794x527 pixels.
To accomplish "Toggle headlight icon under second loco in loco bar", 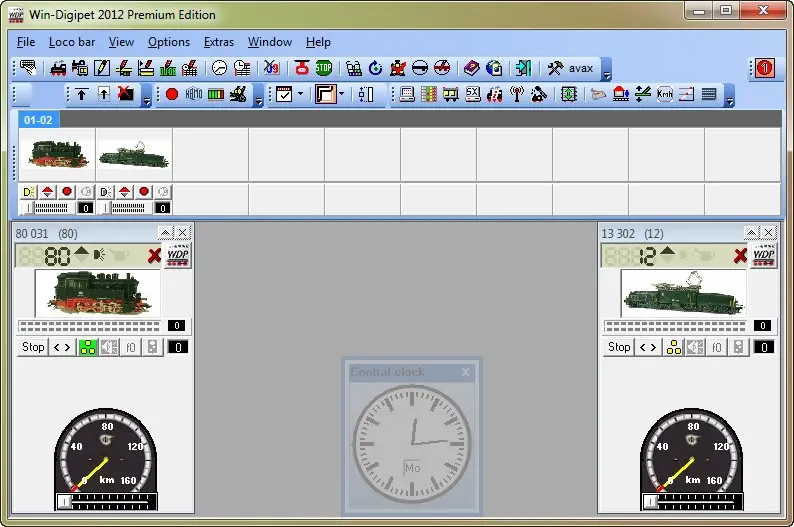I will tap(106, 192).
